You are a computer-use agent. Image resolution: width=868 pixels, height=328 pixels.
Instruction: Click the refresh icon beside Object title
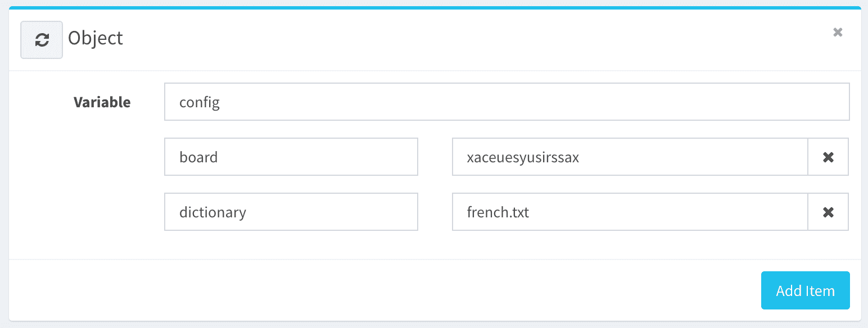42,40
